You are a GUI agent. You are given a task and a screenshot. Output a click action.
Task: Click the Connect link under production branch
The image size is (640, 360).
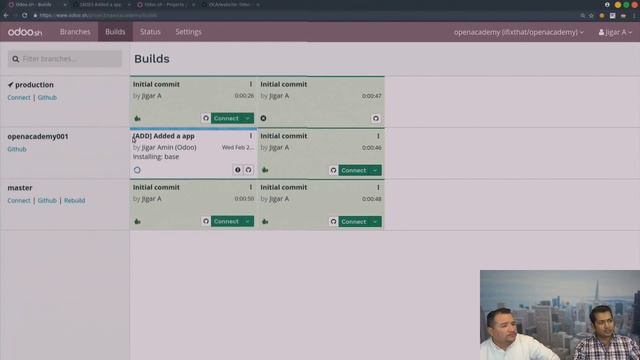coord(19,98)
